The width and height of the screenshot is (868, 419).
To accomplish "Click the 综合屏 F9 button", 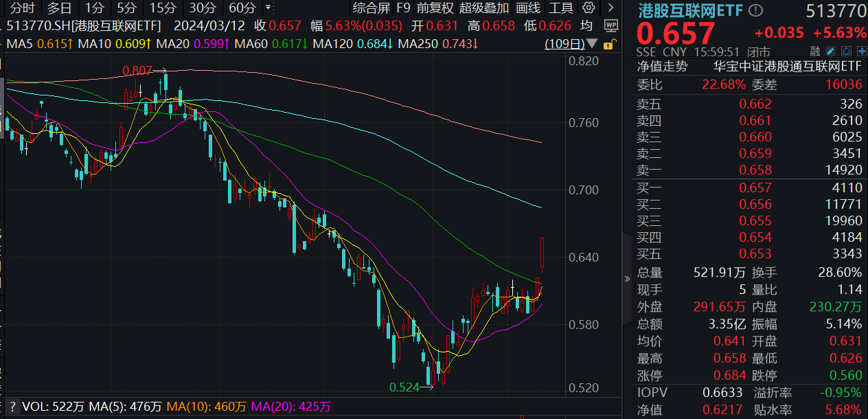I will [371, 9].
